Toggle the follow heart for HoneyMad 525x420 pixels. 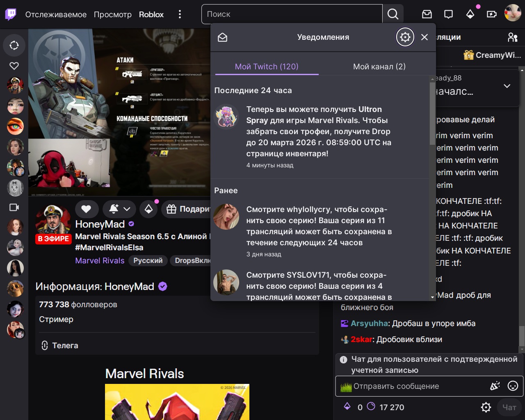pos(86,209)
